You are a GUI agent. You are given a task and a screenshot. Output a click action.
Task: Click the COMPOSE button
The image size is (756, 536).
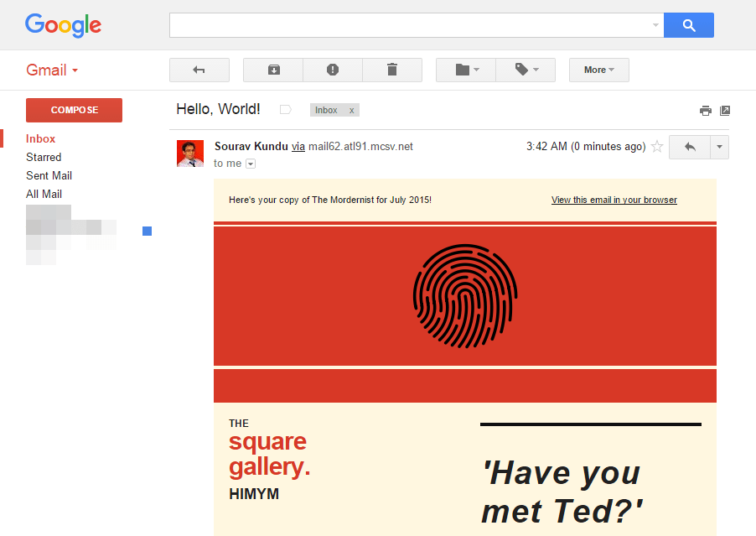75,110
